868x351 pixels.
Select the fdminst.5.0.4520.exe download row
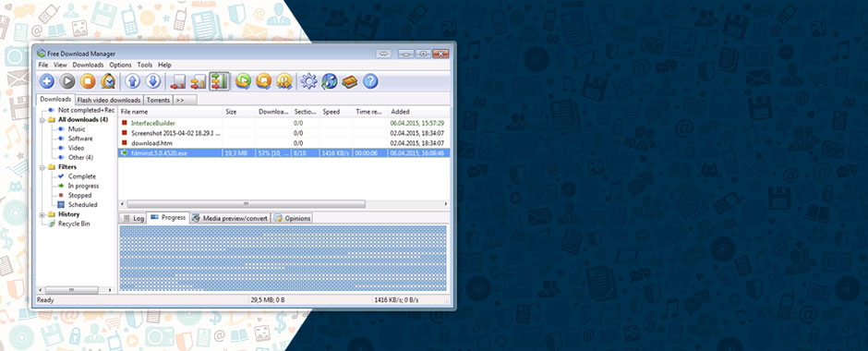pos(283,152)
